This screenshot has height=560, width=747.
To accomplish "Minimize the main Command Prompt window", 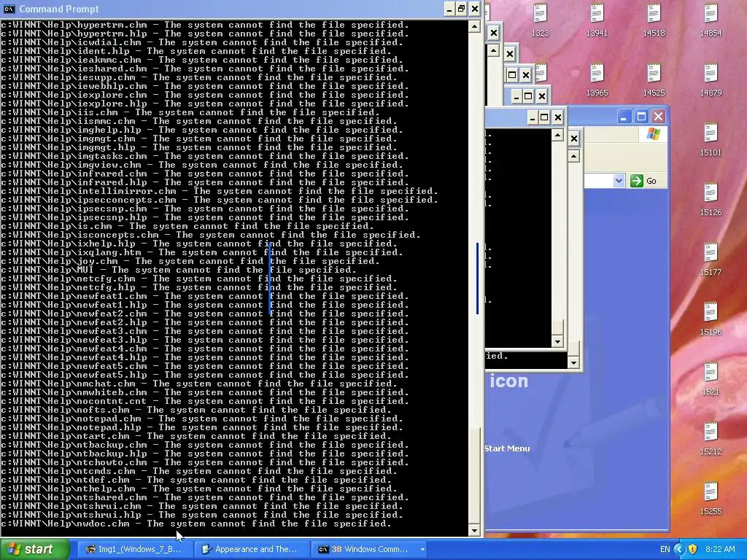I will click(449, 9).
